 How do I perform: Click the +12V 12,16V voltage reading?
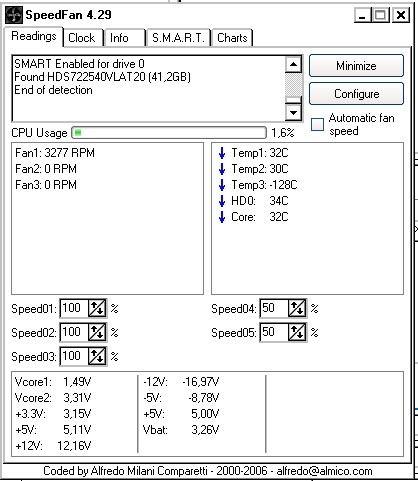(x=53, y=446)
